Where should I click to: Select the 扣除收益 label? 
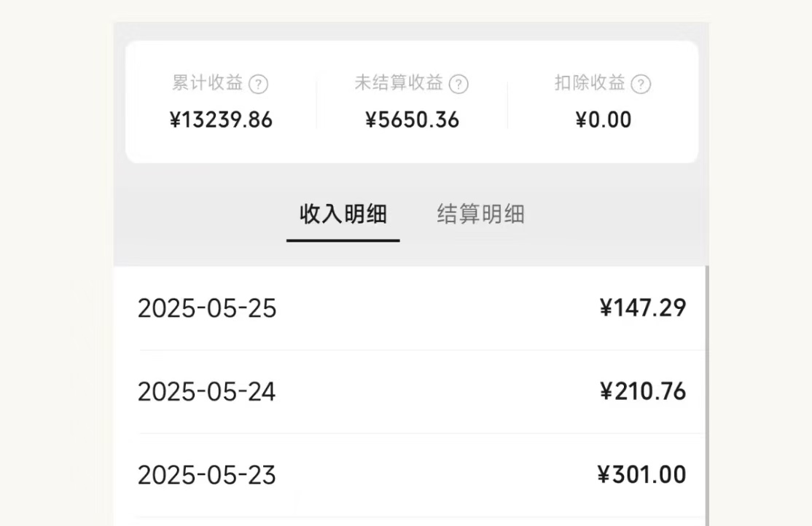pos(590,83)
